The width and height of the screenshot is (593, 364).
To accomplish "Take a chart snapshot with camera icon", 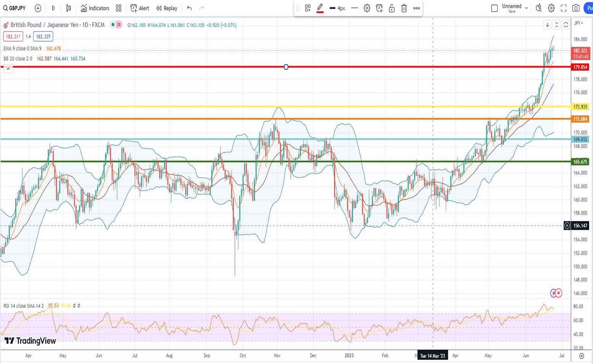I will [576, 8].
